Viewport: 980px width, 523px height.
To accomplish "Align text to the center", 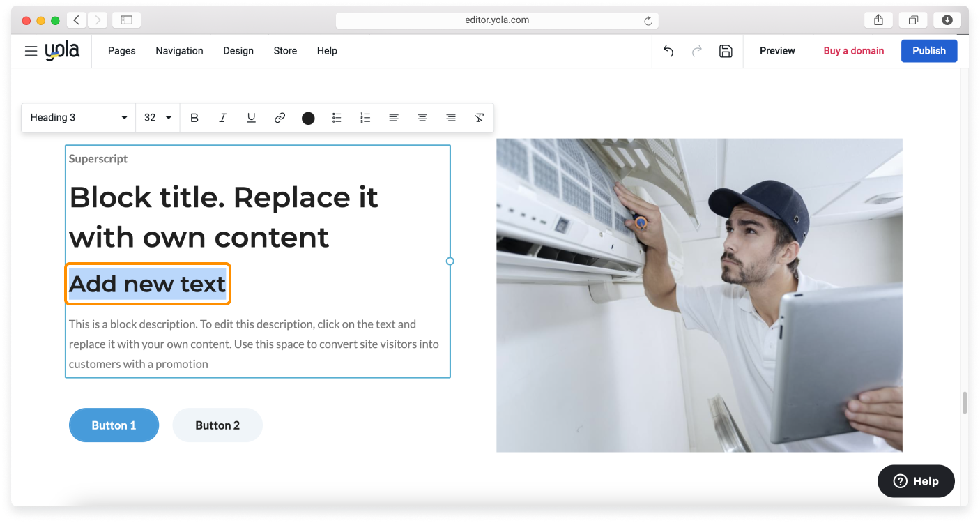I will point(422,118).
